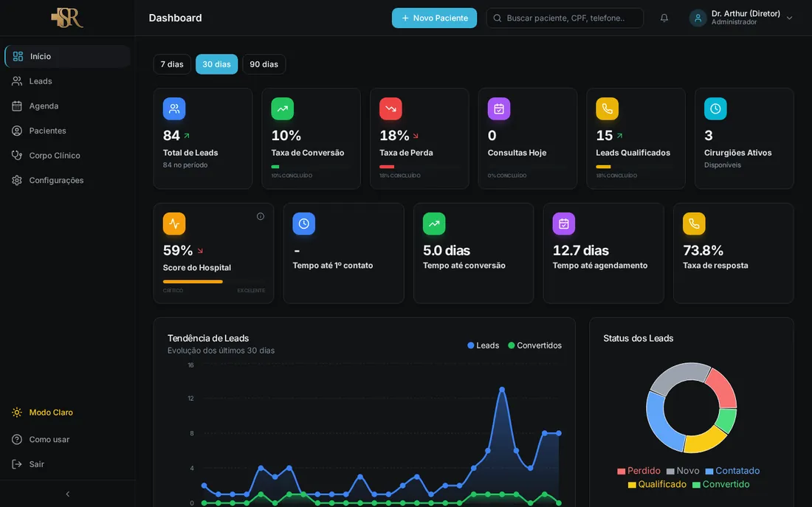The width and height of the screenshot is (812, 507).
Task: Toggle Convertido in donut legend
Action: click(721, 484)
